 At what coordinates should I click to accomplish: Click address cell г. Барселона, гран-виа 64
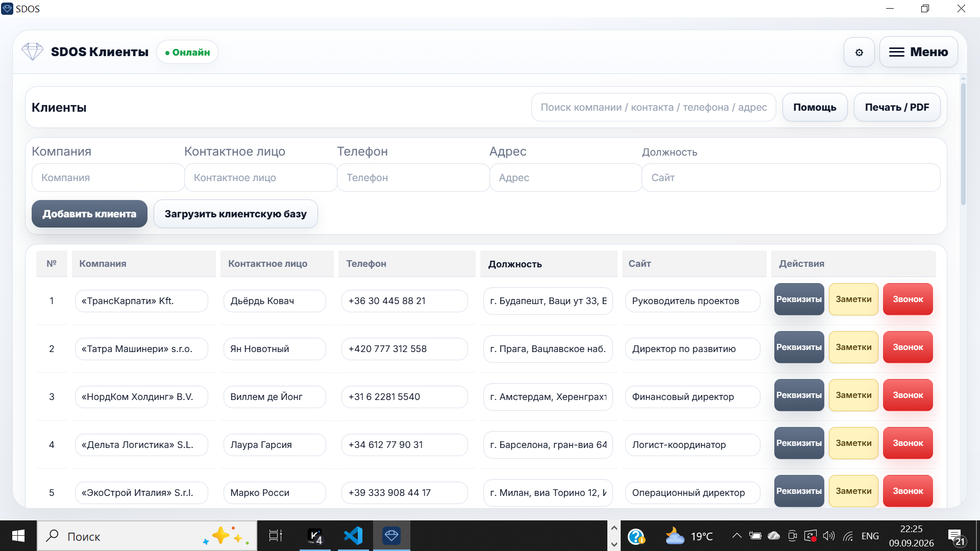pos(548,445)
